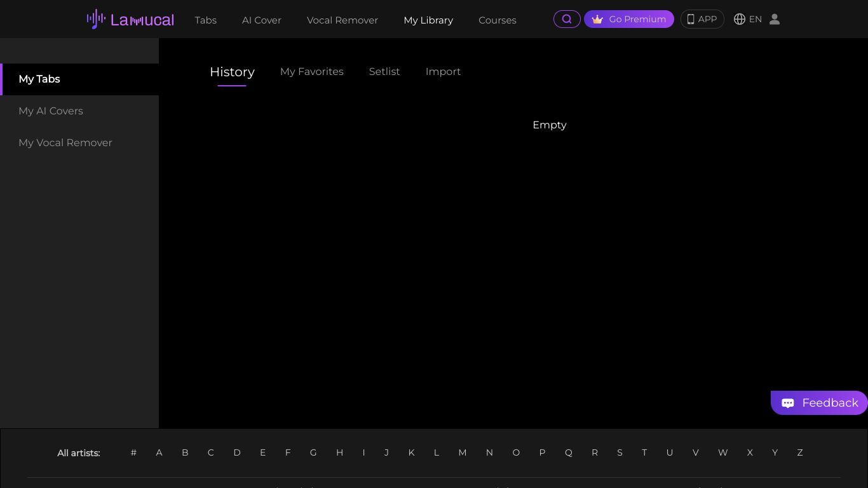This screenshot has width=868, height=488.
Task: Browse artists starting with J
Action: [x=386, y=452]
